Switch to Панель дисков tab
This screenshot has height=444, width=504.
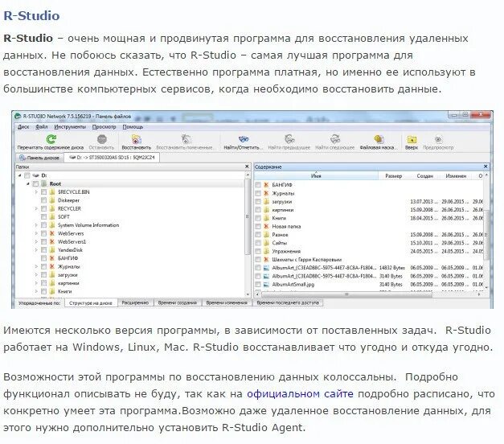[x=39, y=158]
